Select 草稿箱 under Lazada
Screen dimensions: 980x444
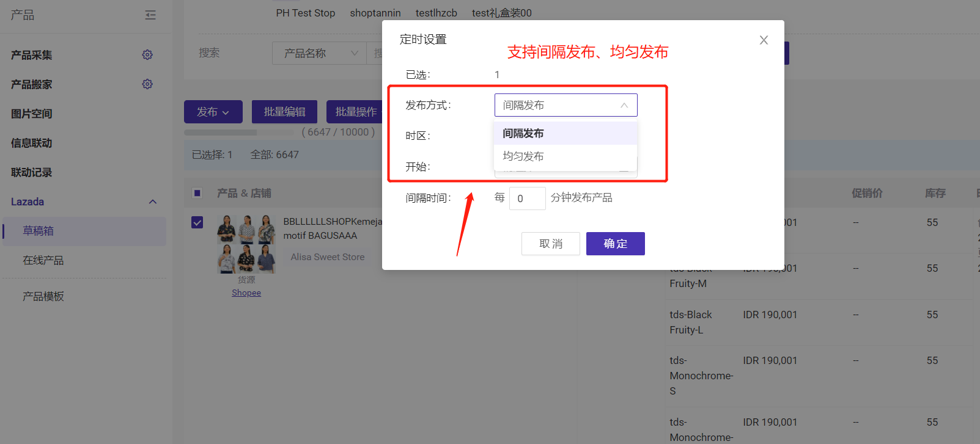coord(84,231)
